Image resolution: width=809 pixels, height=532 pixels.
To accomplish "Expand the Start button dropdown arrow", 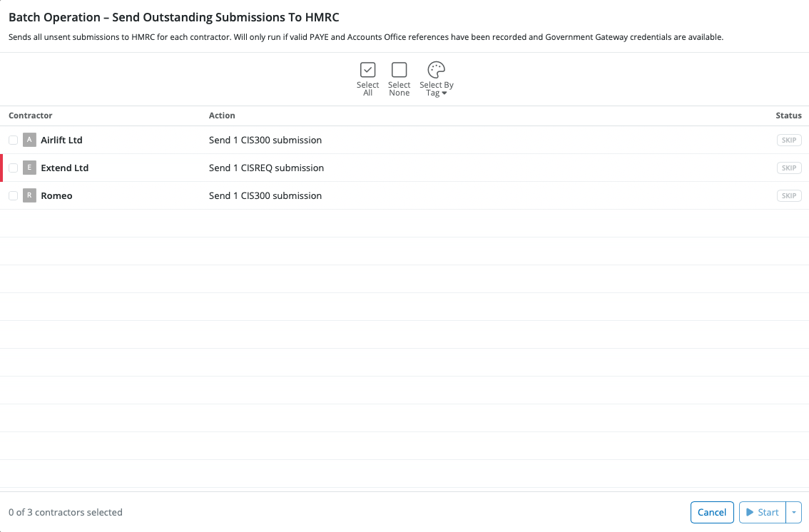I will point(794,512).
